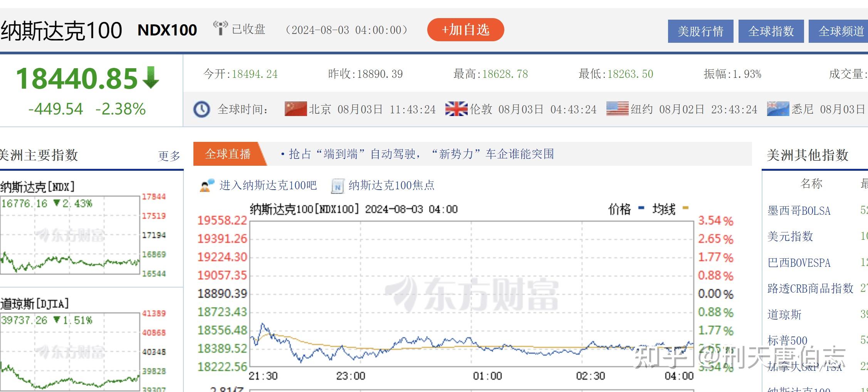This screenshot has height=392, width=868.
Task: Click the US flag icon for 纽约
Action: tap(617, 109)
